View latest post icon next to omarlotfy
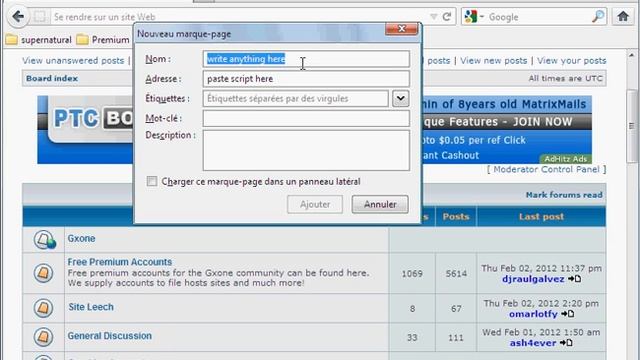The image size is (640, 360). [568, 313]
